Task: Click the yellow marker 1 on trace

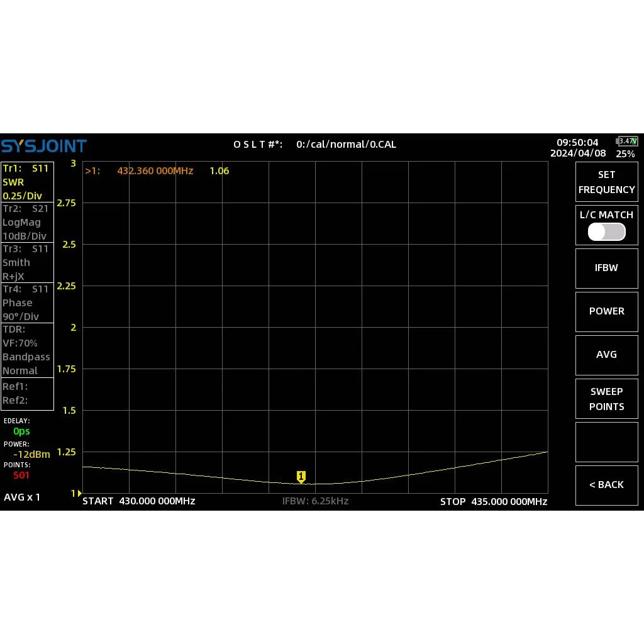Action: click(301, 477)
